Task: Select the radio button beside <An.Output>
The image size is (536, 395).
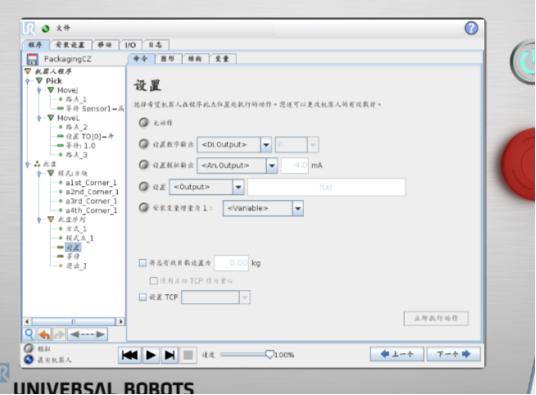Action: 144,165
